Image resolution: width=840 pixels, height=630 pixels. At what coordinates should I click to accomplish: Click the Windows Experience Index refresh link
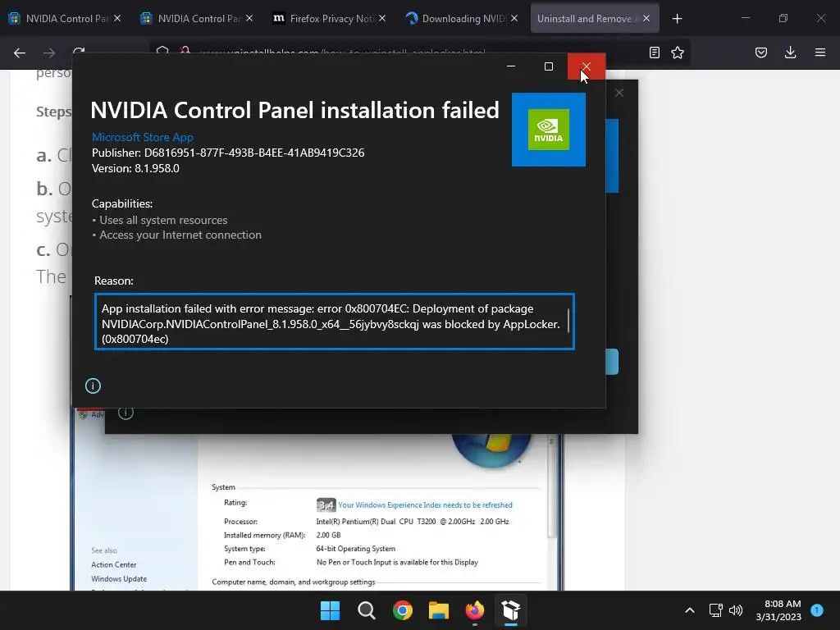pos(425,504)
